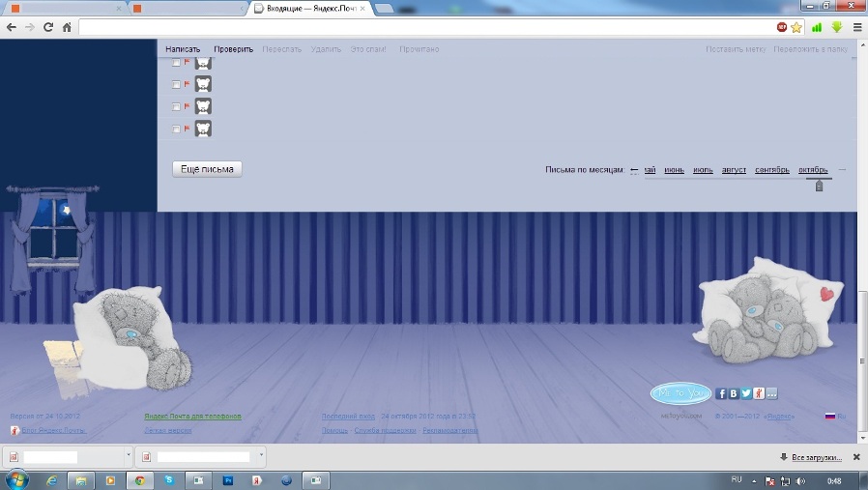
Task: Show hidden tray icons arrow
Action: [x=754, y=481]
